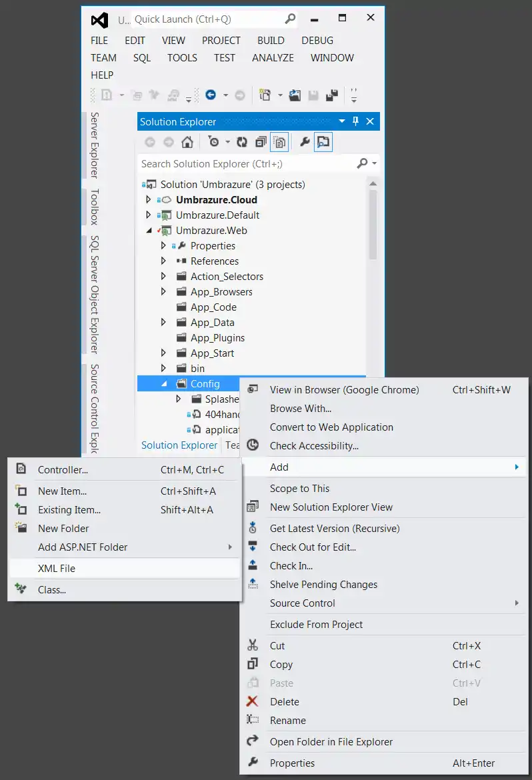This screenshot has width=532, height=780.
Task: Select Solution 'Umbrazure' root node
Action: pos(233,185)
